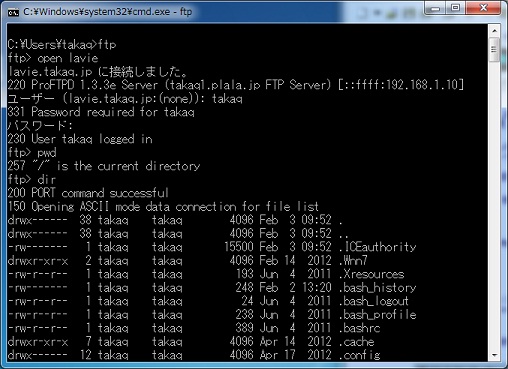
Task: Open the cmd.exe system menu icon
Action: (13, 12)
